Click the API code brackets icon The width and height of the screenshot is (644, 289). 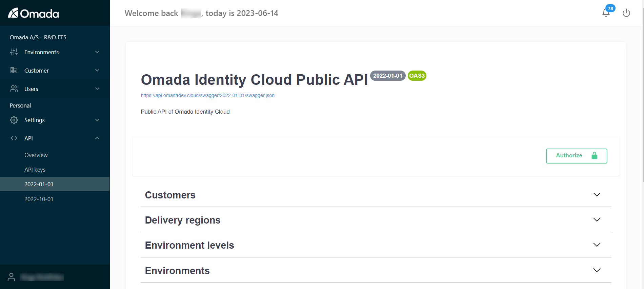14,138
